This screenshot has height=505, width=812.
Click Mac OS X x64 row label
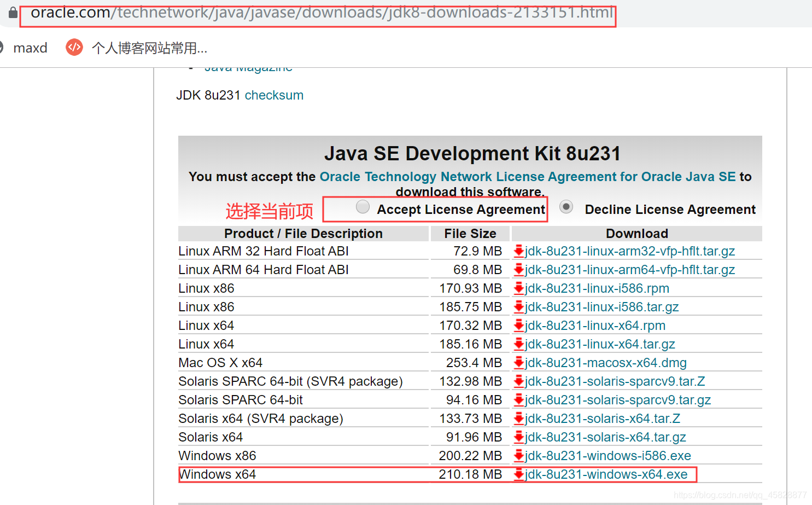click(220, 363)
